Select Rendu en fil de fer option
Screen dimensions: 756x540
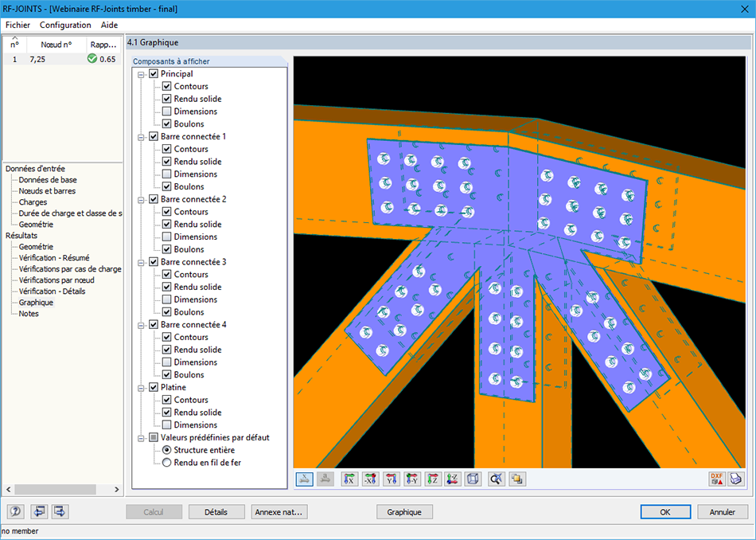click(x=167, y=463)
